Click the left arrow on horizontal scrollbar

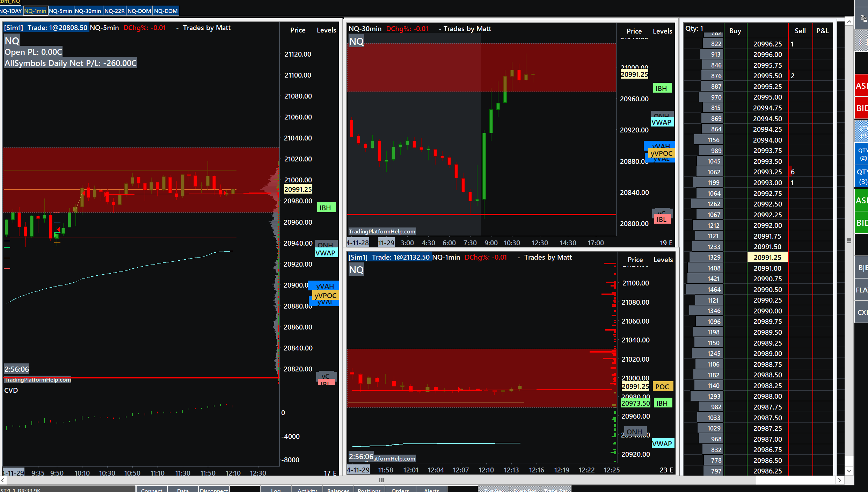pyautogui.click(x=3, y=480)
